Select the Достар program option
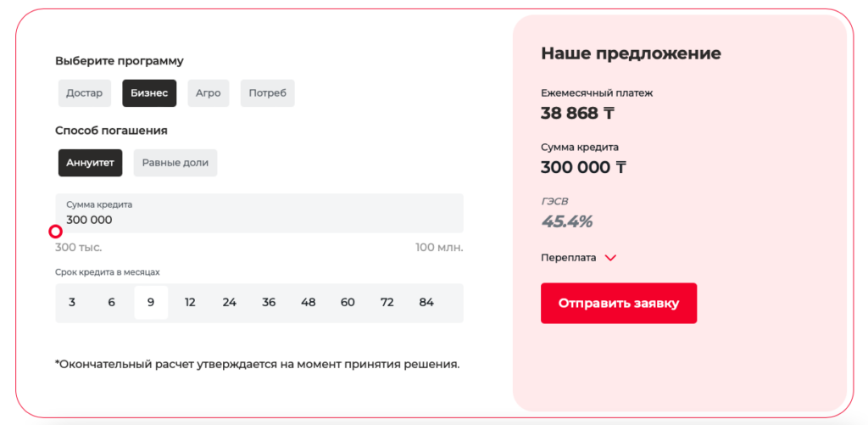The width and height of the screenshot is (868, 425). [x=84, y=93]
